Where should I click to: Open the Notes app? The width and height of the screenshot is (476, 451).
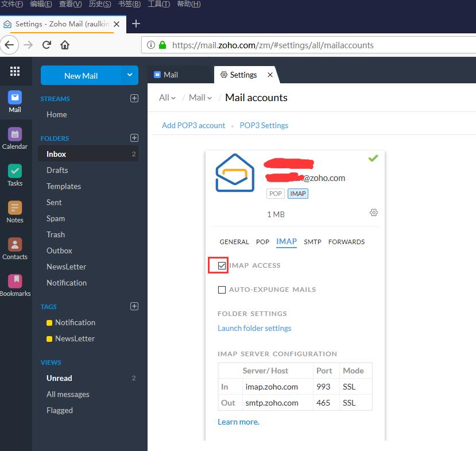click(14, 212)
